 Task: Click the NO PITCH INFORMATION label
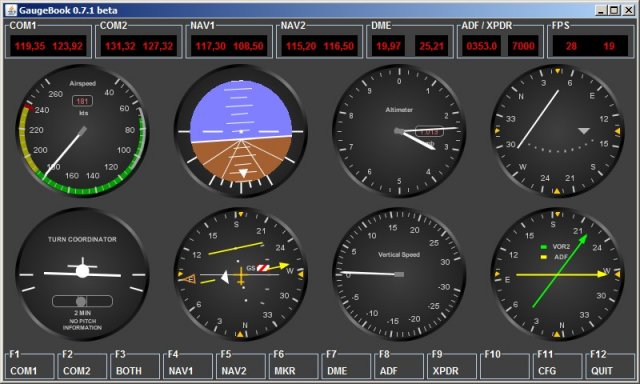(82, 324)
